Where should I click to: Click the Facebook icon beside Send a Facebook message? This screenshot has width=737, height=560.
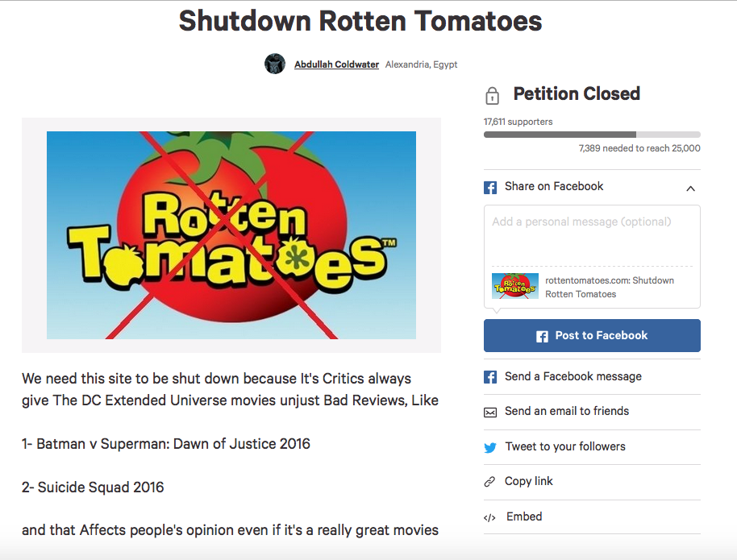(x=490, y=377)
